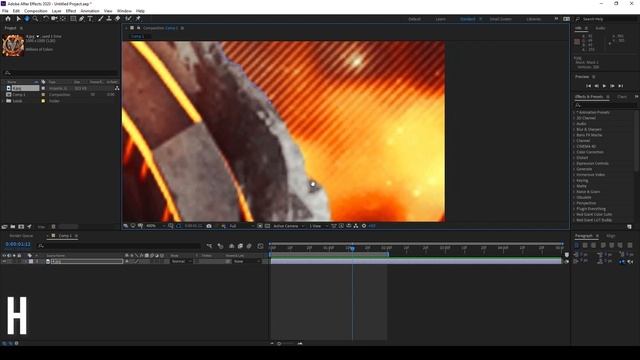Viewport: 640px width, 360px height.
Task: Select the Roto Brush tool
Action: 129,19
